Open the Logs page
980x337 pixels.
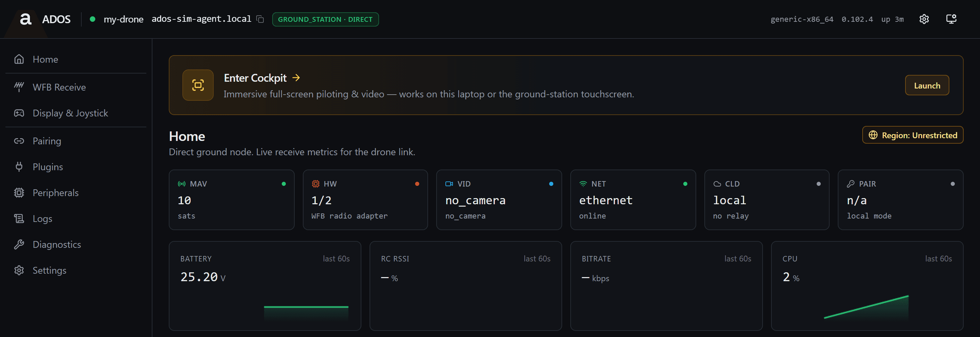(76, 218)
